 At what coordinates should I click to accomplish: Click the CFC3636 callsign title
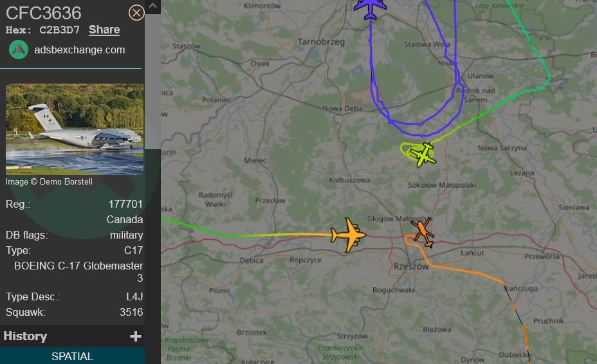(x=43, y=14)
